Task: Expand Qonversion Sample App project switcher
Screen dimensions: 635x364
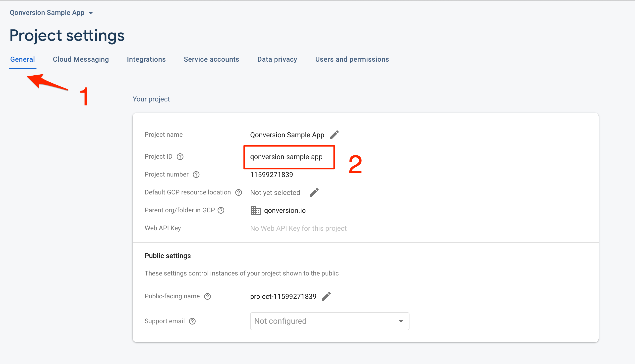Action: tap(52, 13)
